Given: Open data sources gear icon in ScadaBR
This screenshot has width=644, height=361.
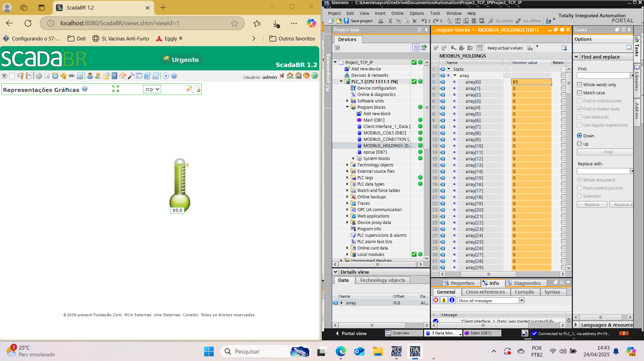Looking at the screenshot, I should 39,76.
